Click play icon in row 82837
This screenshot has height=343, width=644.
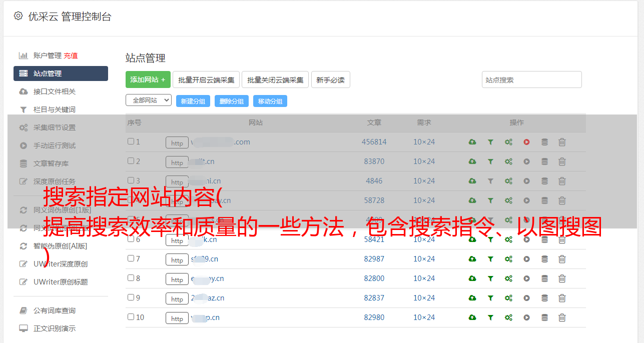coord(526,298)
